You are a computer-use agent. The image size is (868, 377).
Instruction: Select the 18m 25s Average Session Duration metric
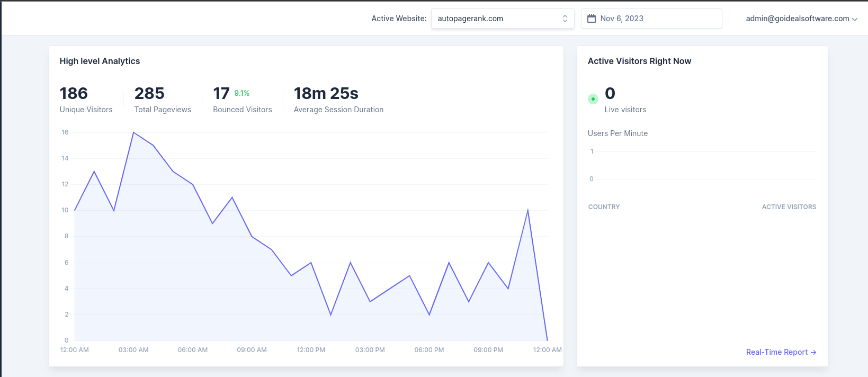[338, 100]
